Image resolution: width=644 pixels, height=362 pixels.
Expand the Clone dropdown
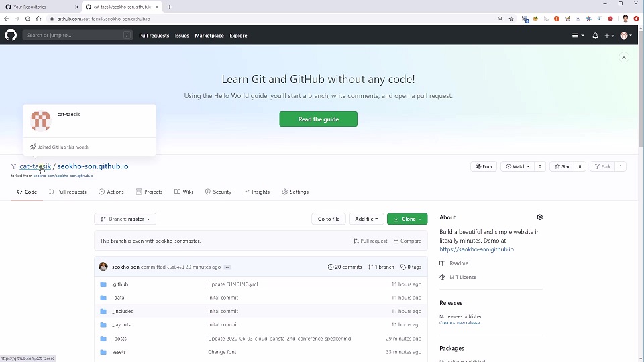coord(407,219)
